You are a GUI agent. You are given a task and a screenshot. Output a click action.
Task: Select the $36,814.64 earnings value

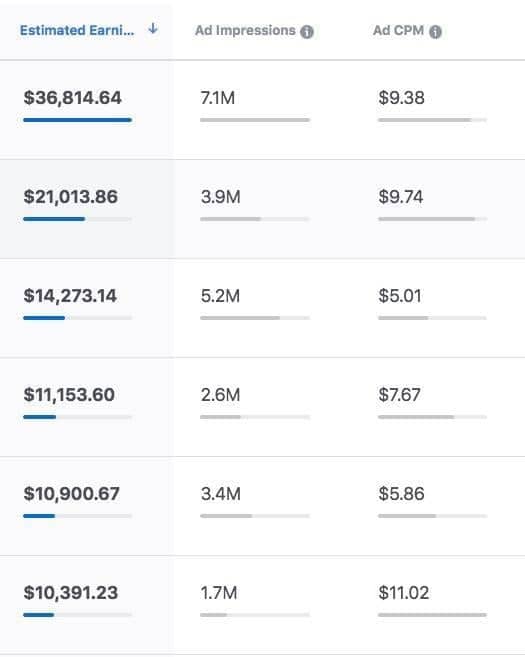click(72, 98)
